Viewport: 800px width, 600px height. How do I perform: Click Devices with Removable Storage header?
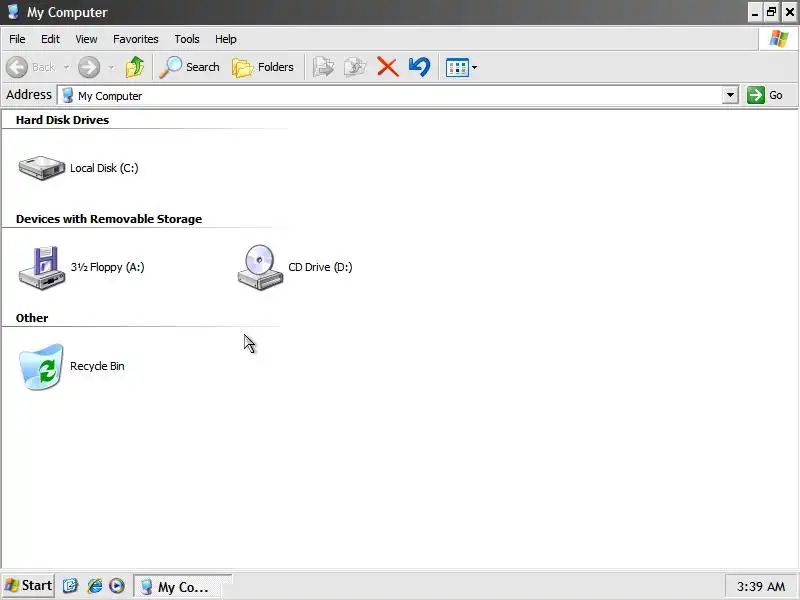(109, 219)
